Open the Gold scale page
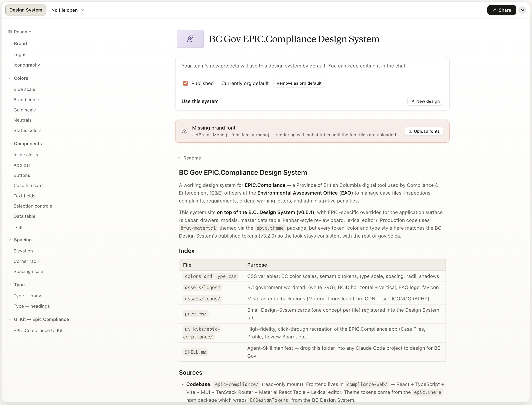The image size is (532, 405). pyautogui.click(x=25, y=110)
